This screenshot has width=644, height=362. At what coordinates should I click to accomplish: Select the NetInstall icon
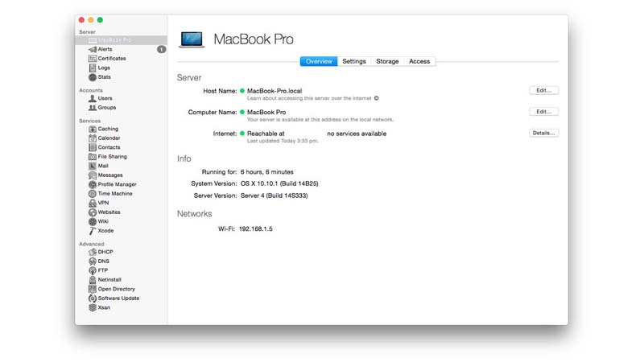[93, 279]
